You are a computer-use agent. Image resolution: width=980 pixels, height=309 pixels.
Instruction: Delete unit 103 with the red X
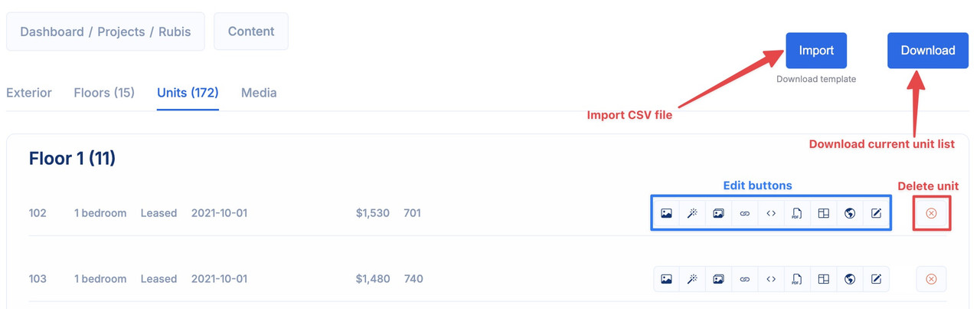point(931,279)
